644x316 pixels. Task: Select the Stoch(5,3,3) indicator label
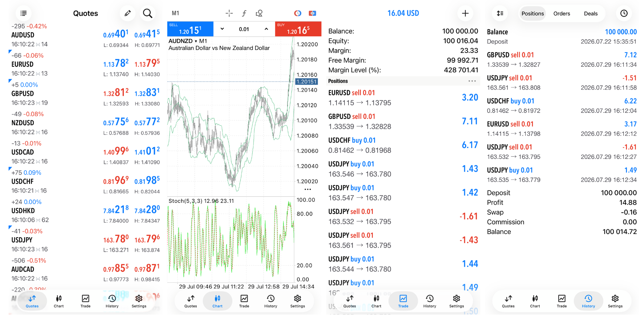point(201,201)
